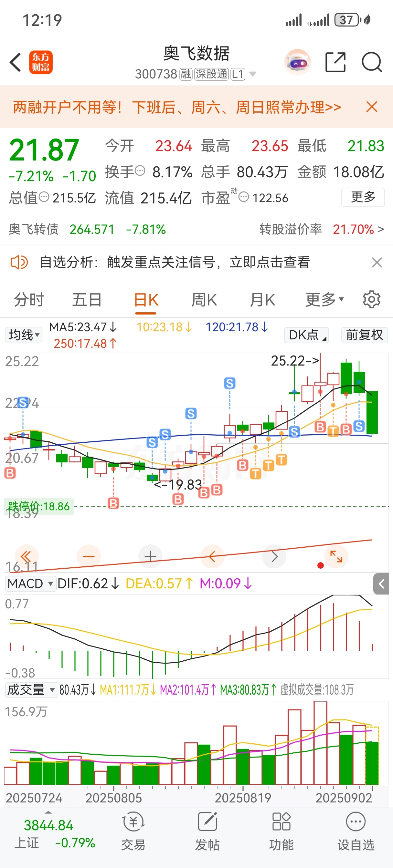Image resolution: width=393 pixels, height=868 pixels.
Task: Open the AI robot assistant icon
Action: point(297,62)
